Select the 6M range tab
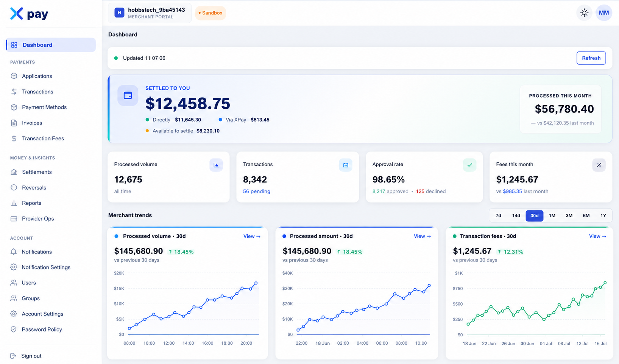The width and height of the screenshot is (619, 364). 586,216
